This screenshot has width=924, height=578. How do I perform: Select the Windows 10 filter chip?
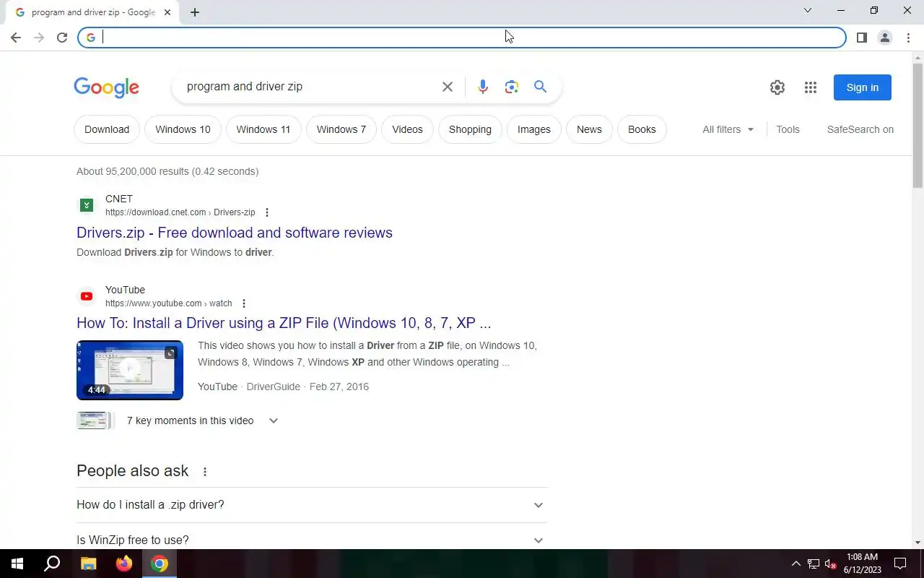[183, 129]
